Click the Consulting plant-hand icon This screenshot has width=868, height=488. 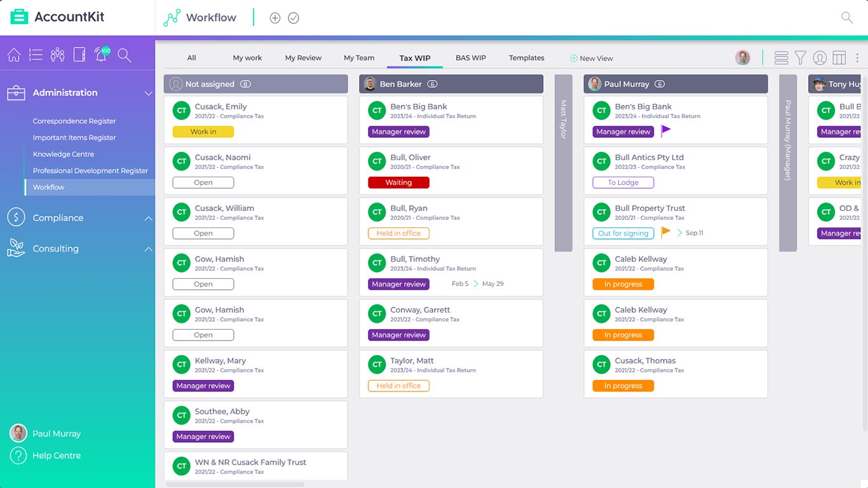click(x=16, y=248)
